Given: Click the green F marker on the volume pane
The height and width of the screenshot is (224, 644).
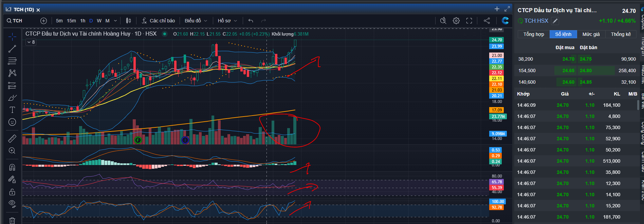Looking at the screenshot, I should (138, 140).
